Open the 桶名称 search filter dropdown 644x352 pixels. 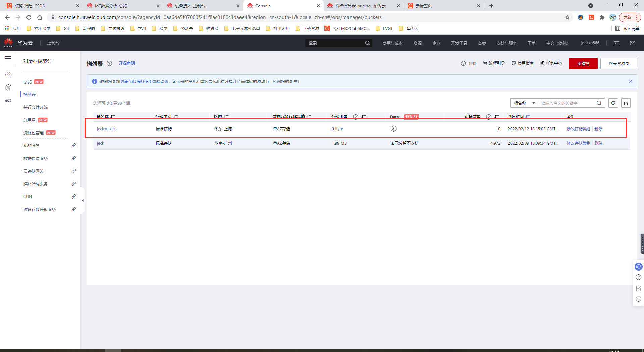click(524, 103)
